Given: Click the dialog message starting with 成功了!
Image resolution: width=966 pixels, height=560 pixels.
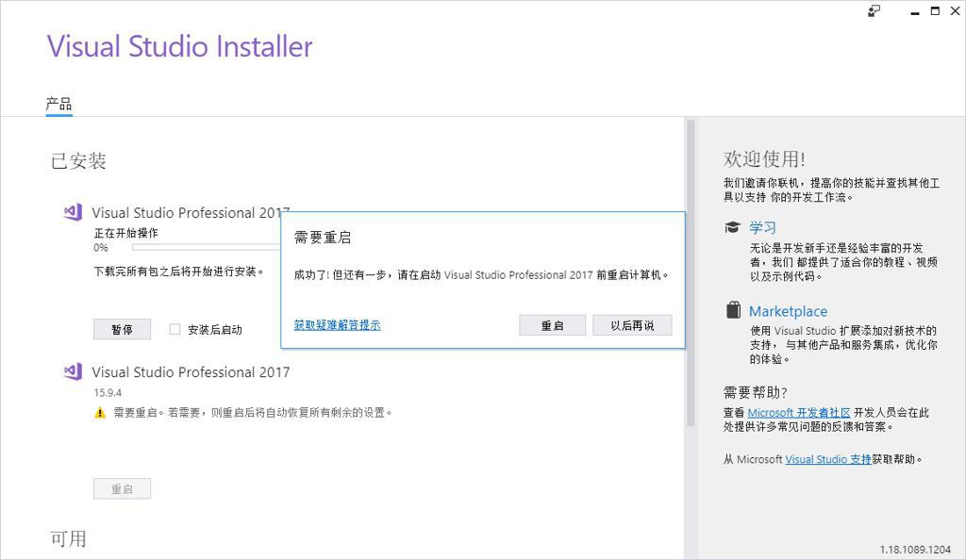Looking at the screenshot, I should [481, 275].
